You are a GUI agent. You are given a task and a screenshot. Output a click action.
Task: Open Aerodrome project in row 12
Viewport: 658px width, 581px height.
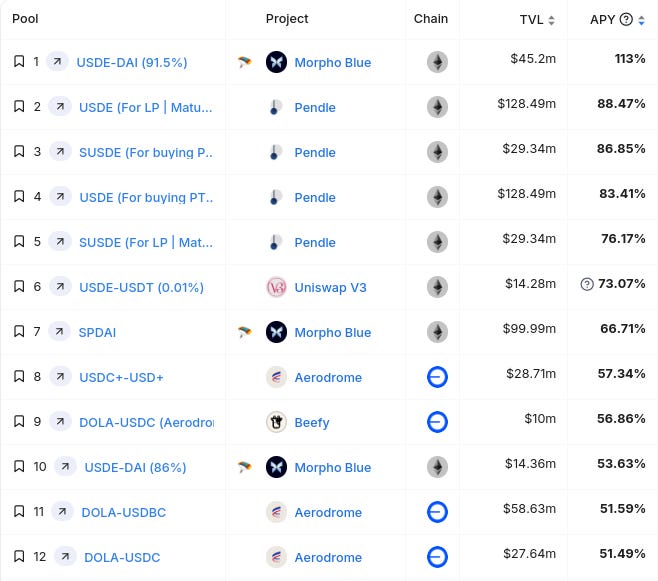(328, 557)
